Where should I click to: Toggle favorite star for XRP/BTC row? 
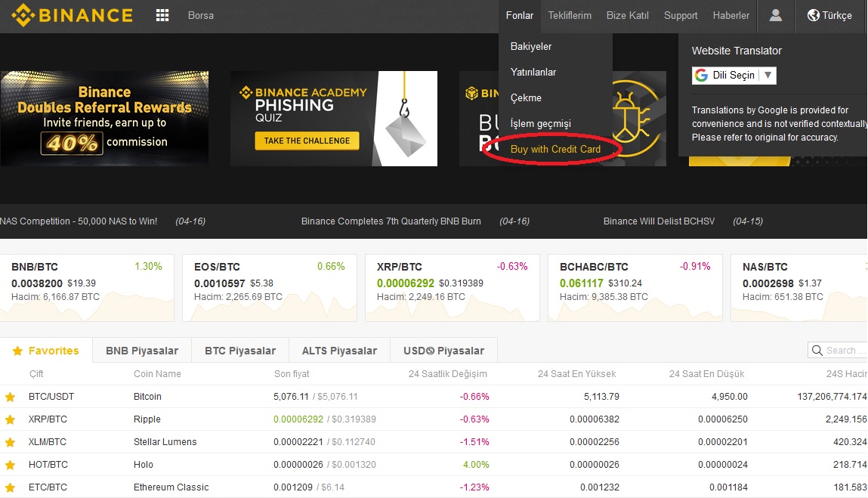pos(10,419)
